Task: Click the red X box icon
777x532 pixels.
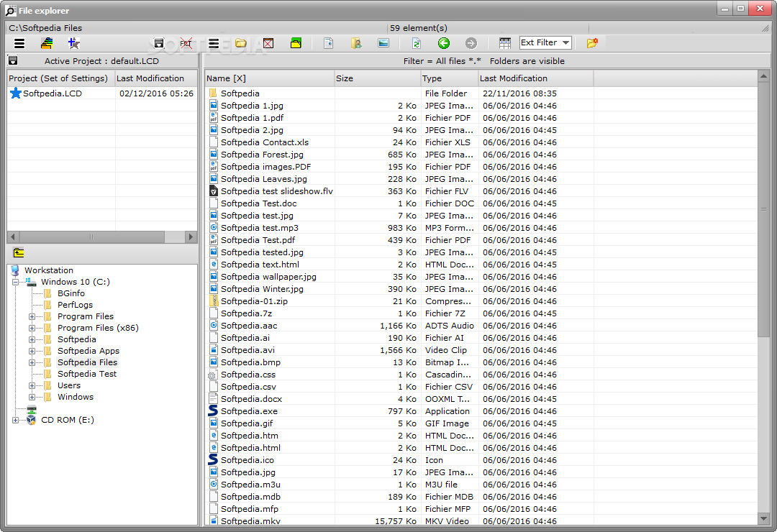Action: (268, 44)
